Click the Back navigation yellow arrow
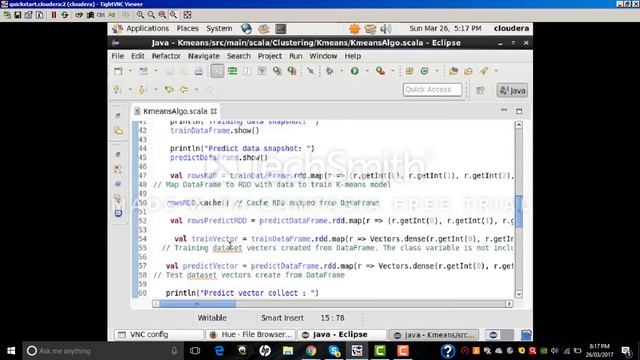 point(184,89)
